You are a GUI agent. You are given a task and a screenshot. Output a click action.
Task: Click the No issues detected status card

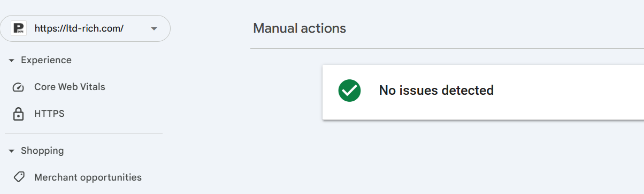click(483, 92)
